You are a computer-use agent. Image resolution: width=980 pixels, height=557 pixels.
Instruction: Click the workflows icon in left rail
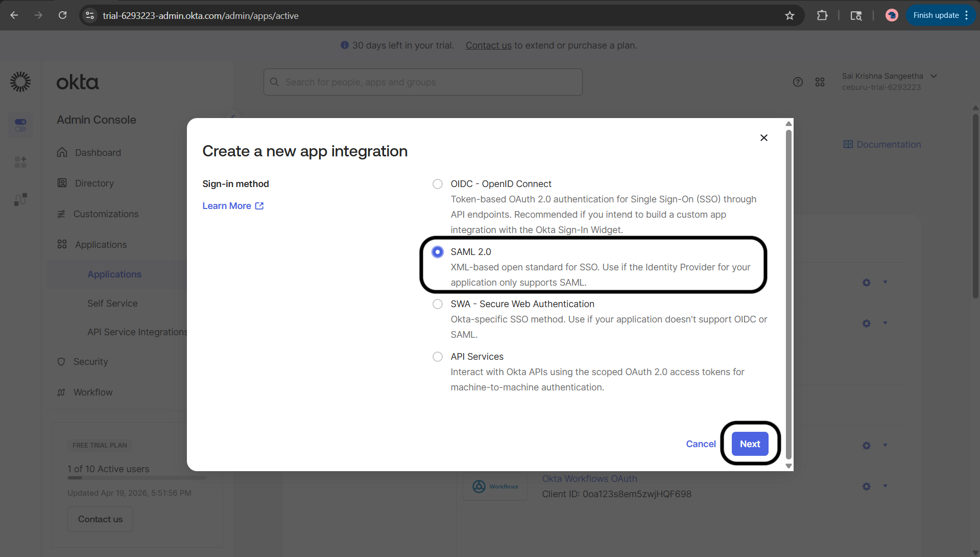click(20, 199)
